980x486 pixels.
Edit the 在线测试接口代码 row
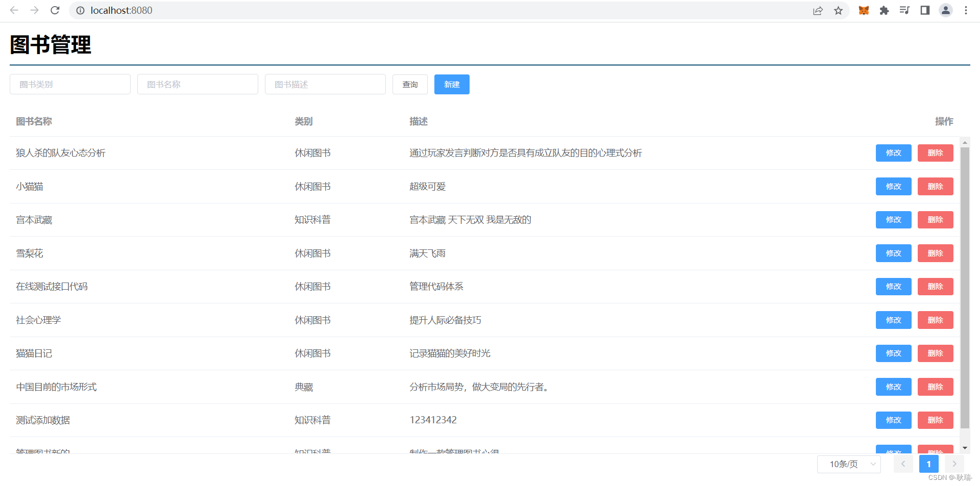click(893, 287)
